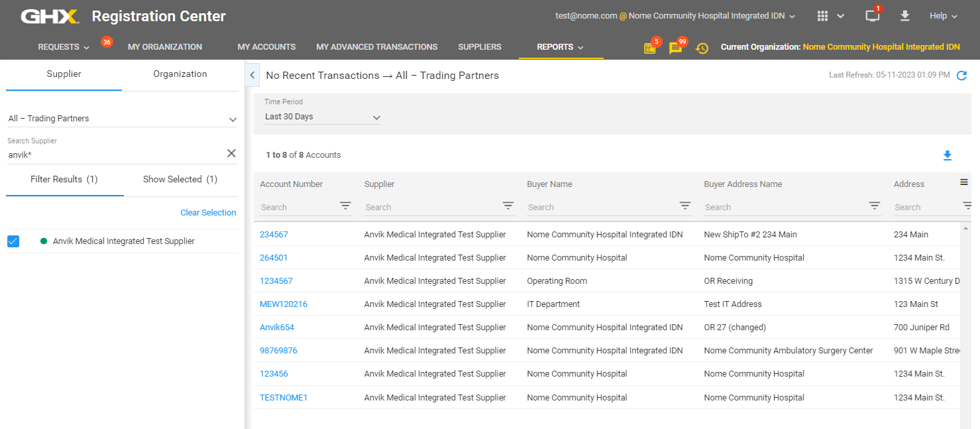This screenshot has width=980, height=429.
Task: Click the Account Number search field
Action: click(298, 208)
